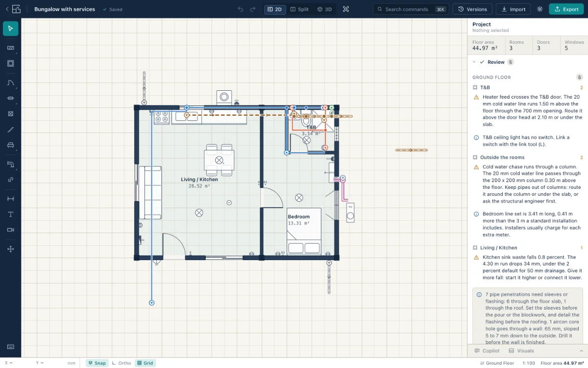Switch to 3D view
588x368 pixels.
(x=324, y=9)
